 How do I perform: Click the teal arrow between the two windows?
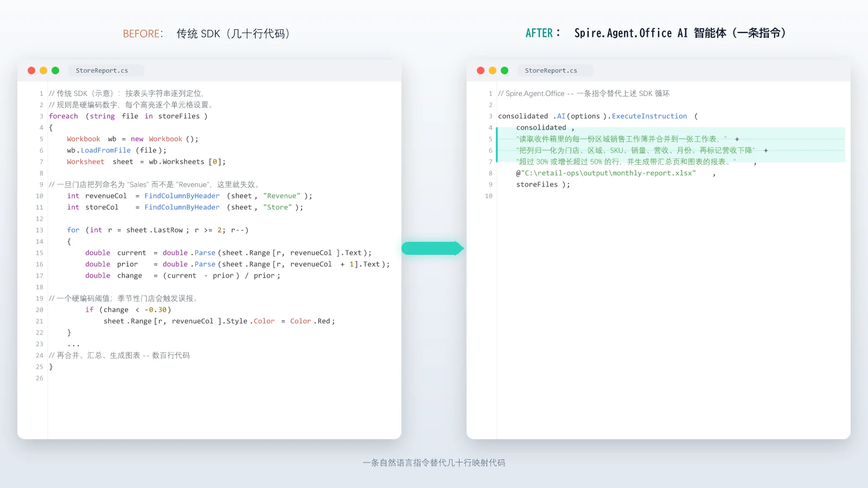pos(432,248)
